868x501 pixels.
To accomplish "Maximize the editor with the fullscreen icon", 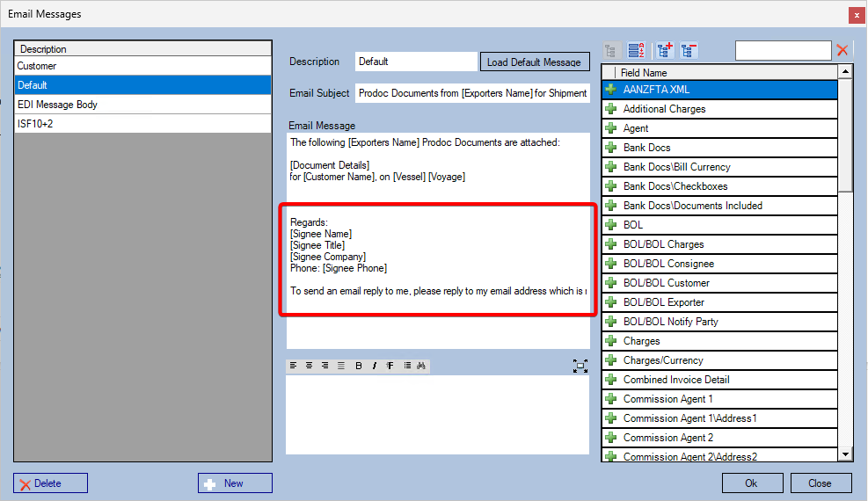I will tap(580, 366).
